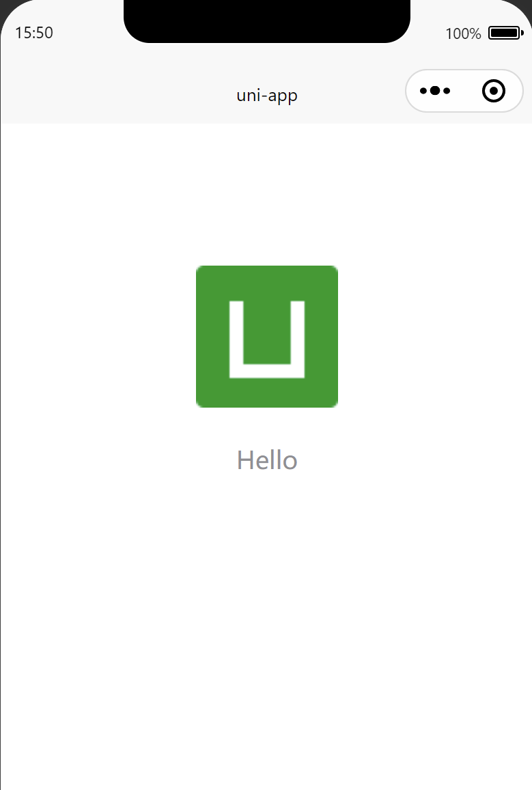
Task: Open the three-dot more menu
Action: pyautogui.click(x=435, y=91)
